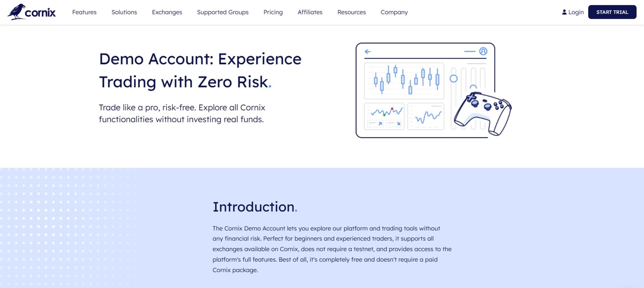Click the red dot on the wavy chart
Image resolution: width=644 pixels, height=288 pixels.
pyautogui.click(x=392, y=108)
